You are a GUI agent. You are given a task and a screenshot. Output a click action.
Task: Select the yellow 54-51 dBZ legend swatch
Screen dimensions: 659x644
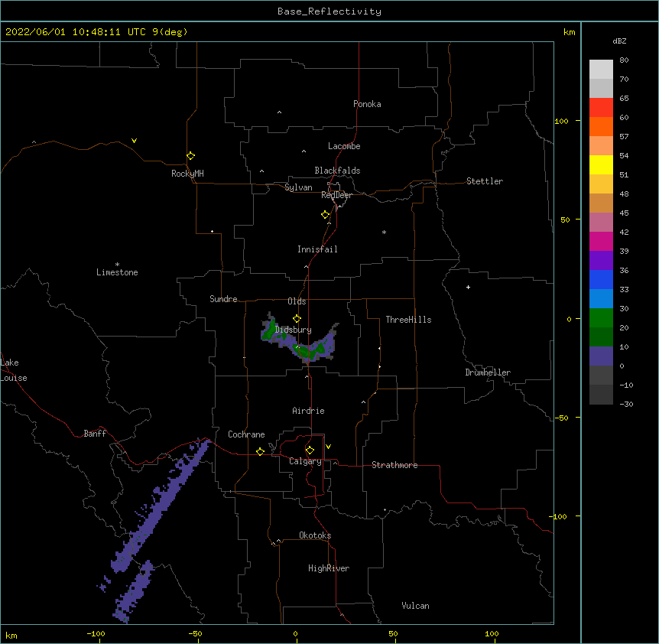click(x=601, y=164)
